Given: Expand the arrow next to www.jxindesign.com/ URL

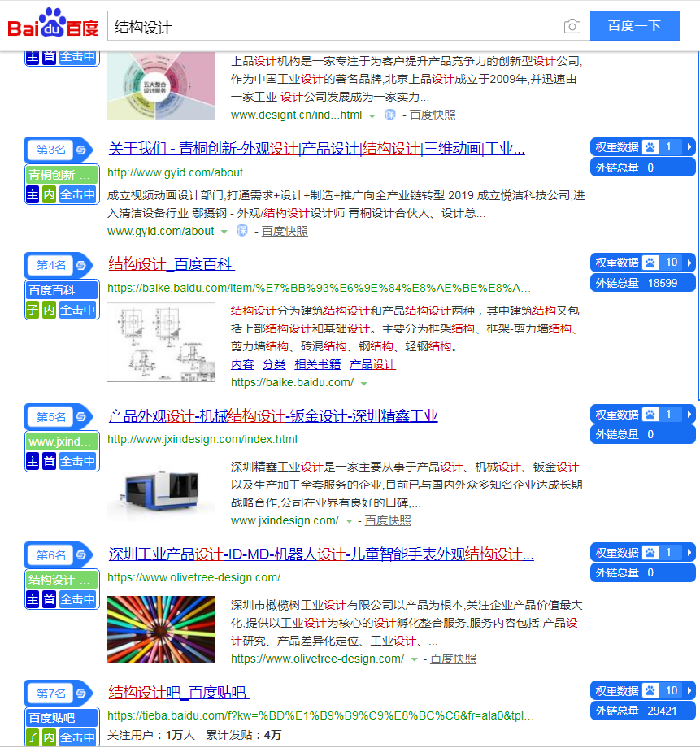Looking at the screenshot, I should pos(350,521).
